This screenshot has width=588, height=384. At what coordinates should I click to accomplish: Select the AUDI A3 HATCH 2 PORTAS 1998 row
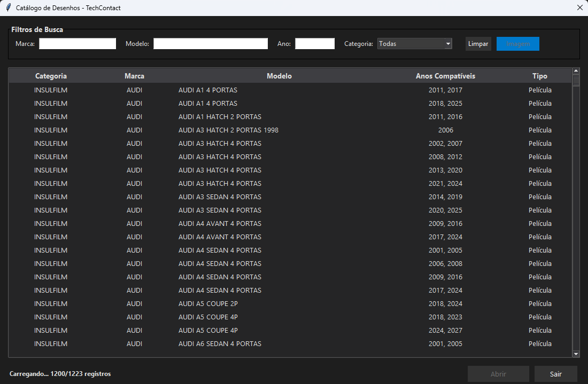coord(290,130)
